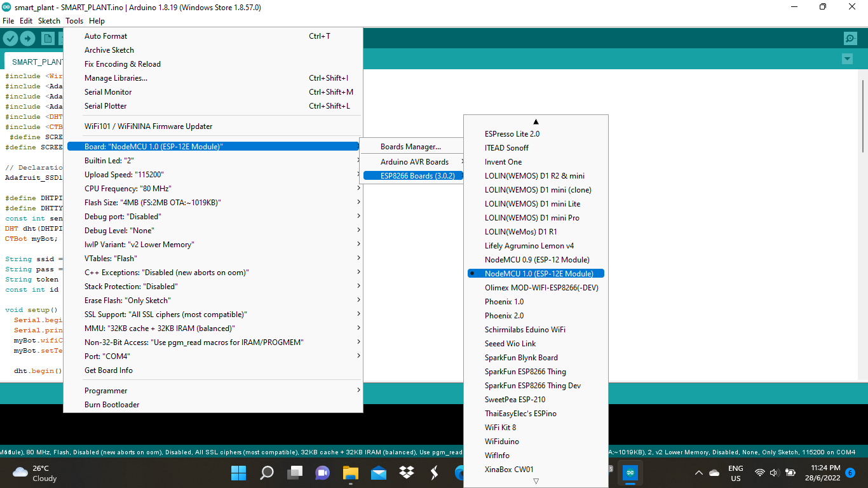This screenshot has height=488, width=868.
Task: Open Manage Libraries... entry
Action: (x=214, y=78)
